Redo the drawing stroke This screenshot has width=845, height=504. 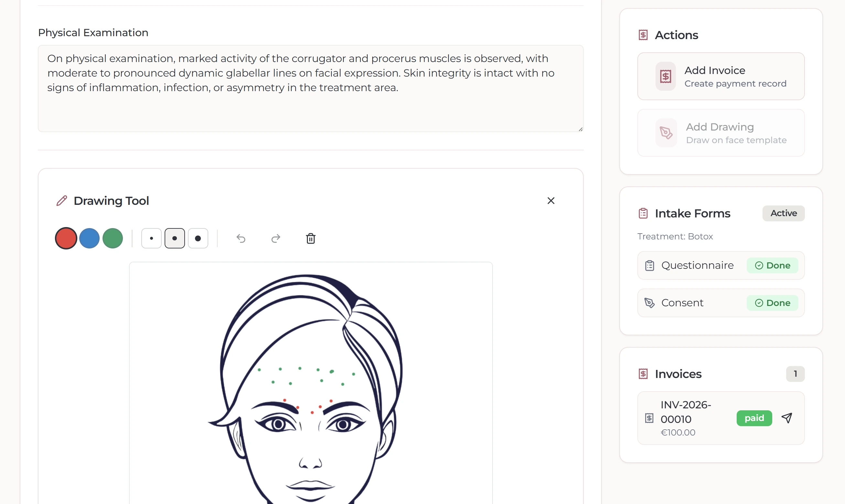[x=276, y=238]
